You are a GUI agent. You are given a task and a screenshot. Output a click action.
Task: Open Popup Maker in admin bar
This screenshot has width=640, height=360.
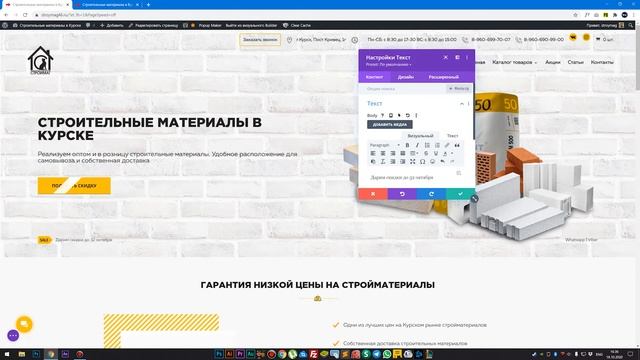[210, 25]
